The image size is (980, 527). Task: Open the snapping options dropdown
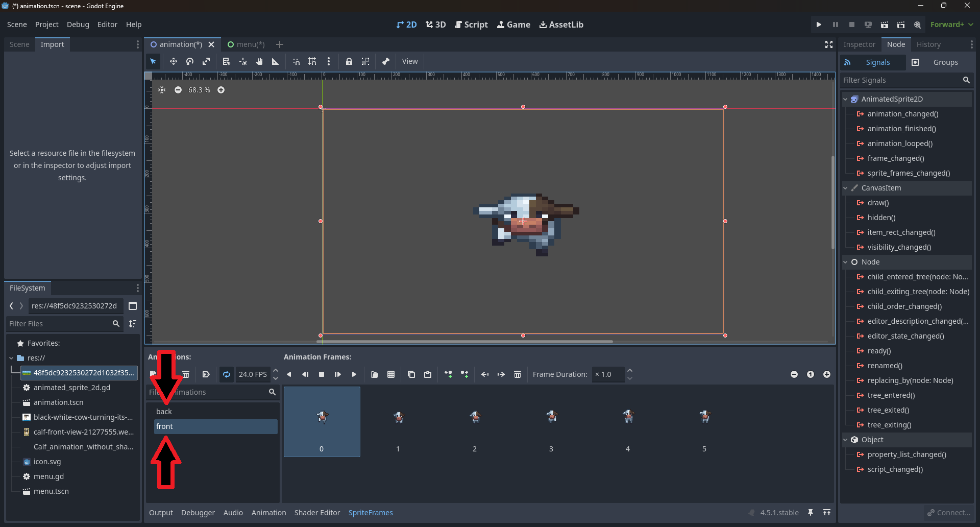click(x=329, y=61)
